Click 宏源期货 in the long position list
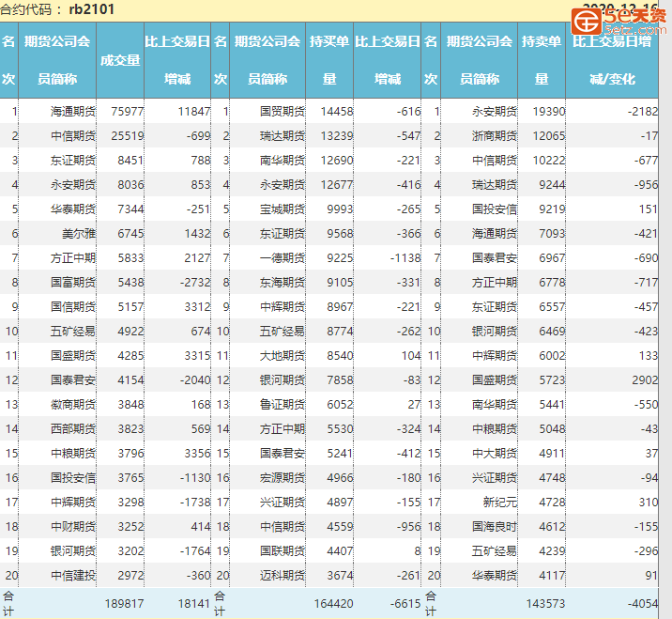 coord(283,478)
